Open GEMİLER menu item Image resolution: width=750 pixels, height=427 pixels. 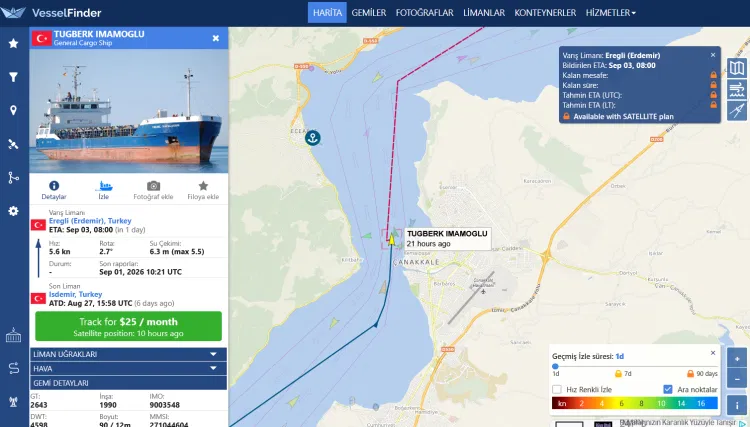point(369,13)
